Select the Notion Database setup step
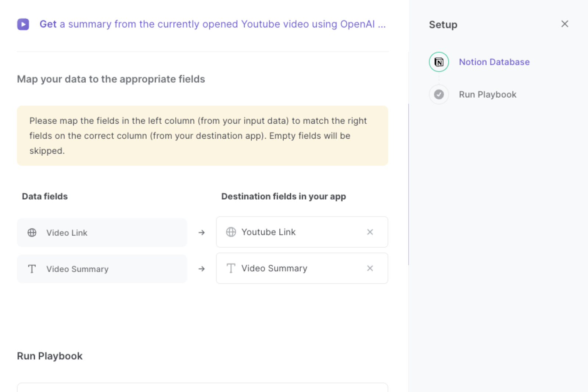588x392 pixels. click(494, 62)
